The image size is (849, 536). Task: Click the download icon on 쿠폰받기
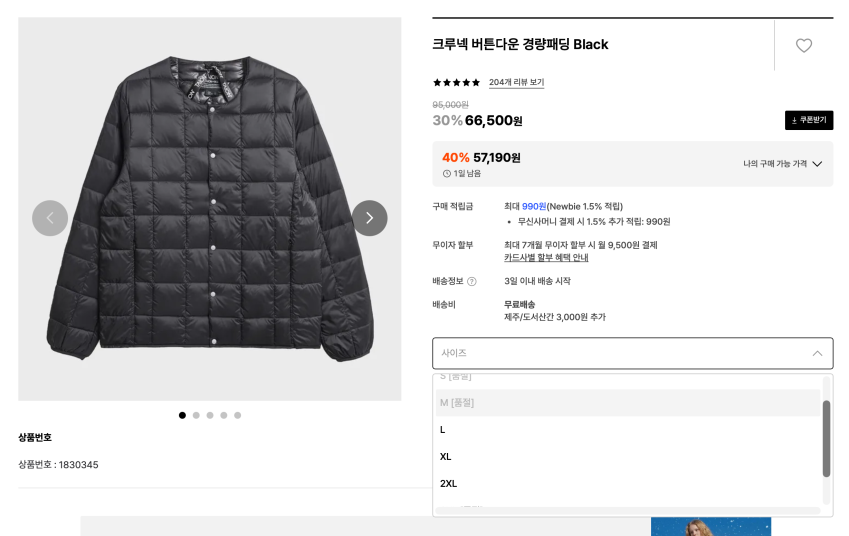794,120
